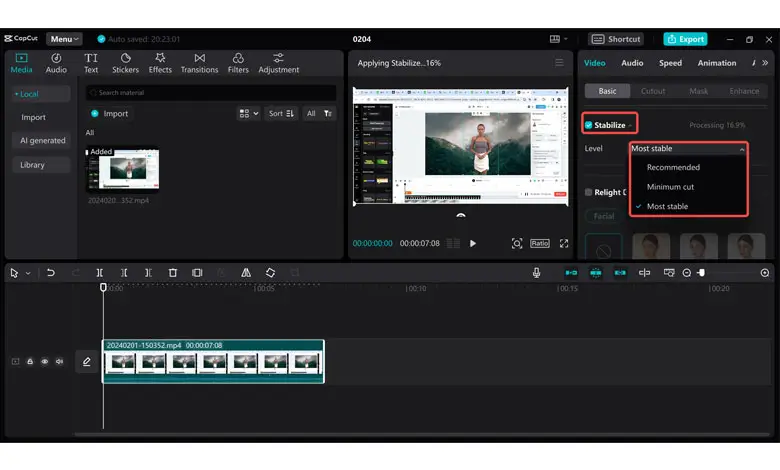Open the Menu dropdown

(x=64, y=39)
